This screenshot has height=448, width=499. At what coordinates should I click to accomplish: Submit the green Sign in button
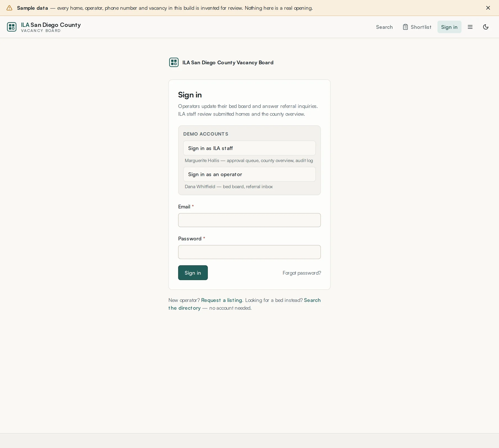[193, 273]
